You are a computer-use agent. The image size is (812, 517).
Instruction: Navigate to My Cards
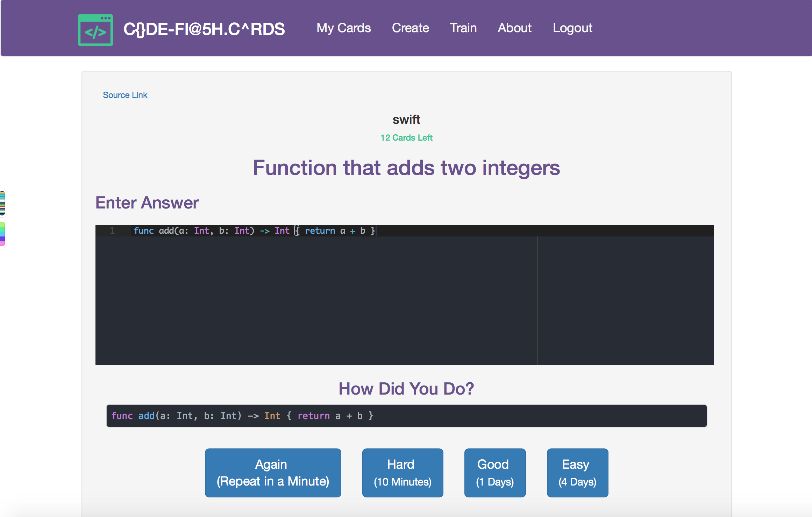(x=344, y=28)
